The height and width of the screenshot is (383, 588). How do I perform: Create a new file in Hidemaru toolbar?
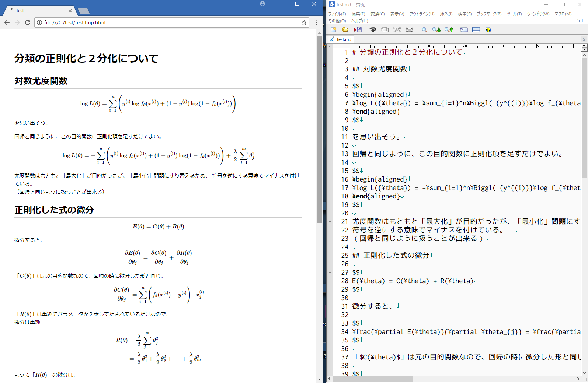(334, 30)
